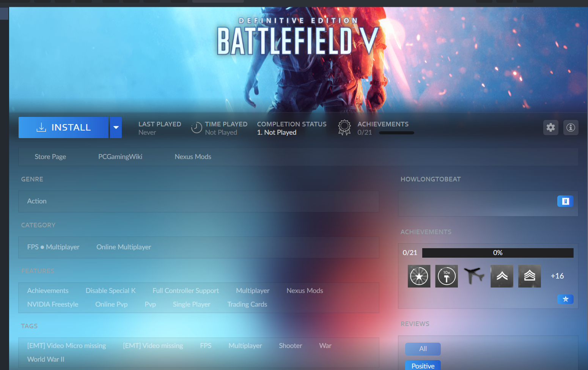
Task: Open the Install options dropdown arrow
Action: tap(116, 128)
